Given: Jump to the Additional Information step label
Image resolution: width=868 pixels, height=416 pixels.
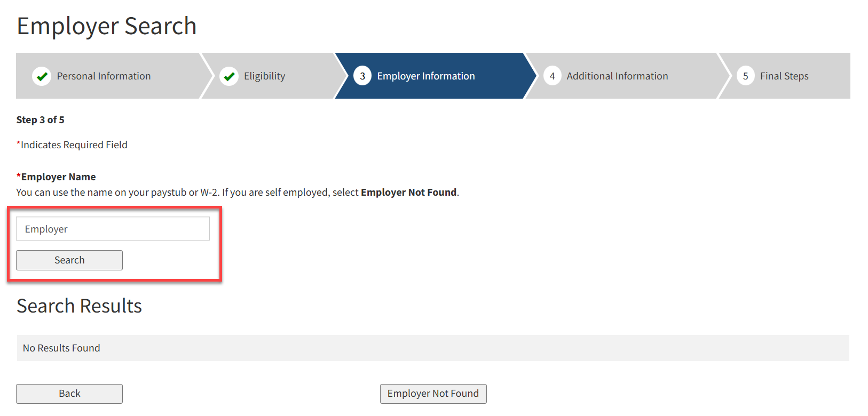Looking at the screenshot, I should point(617,76).
